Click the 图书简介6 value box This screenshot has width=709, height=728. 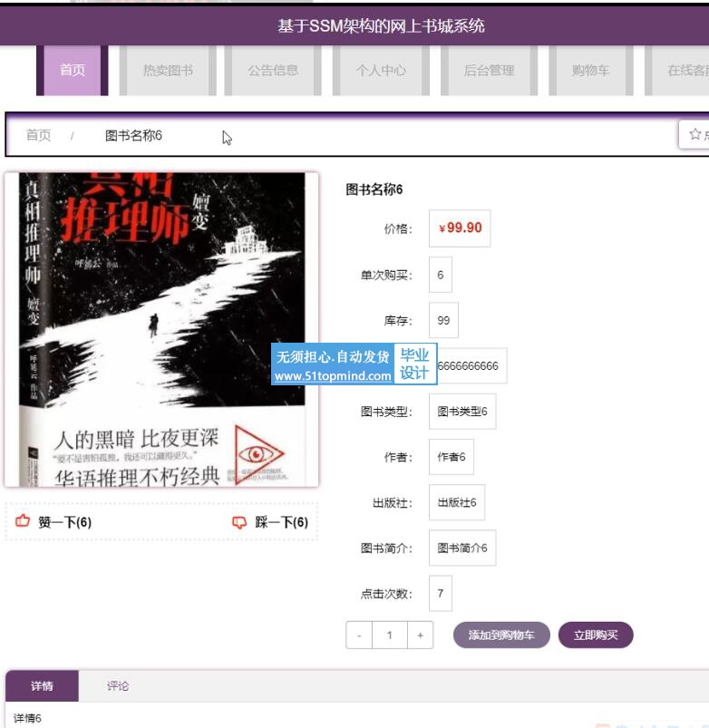[462, 548]
